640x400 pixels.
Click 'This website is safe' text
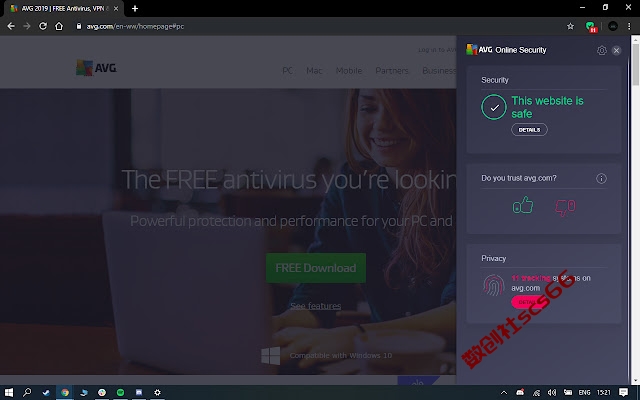point(547,107)
